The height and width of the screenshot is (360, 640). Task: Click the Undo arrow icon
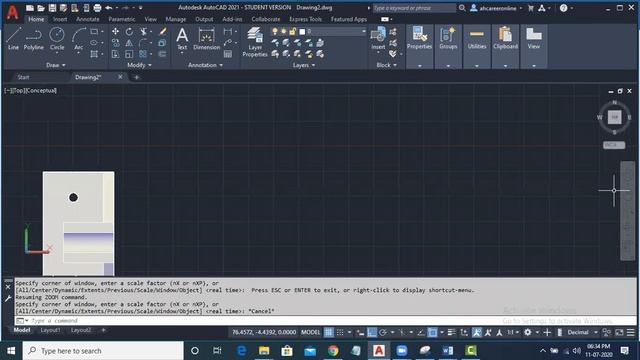click(109, 8)
